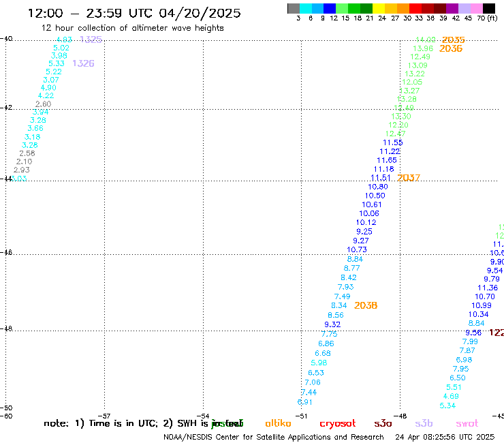This screenshot has width=504, height=443.
Task: Click the lavender pass number 1326
Action: pyautogui.click(x=83, y=63)
